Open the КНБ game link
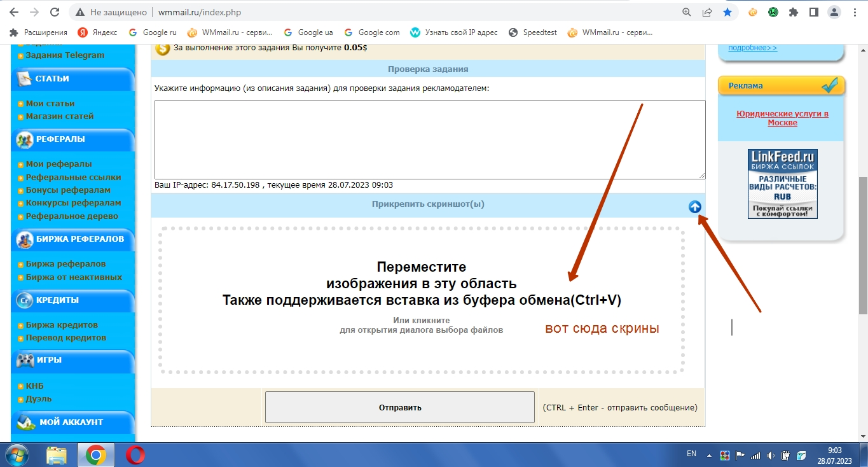The image size is (868, 467). click(34, 386)
